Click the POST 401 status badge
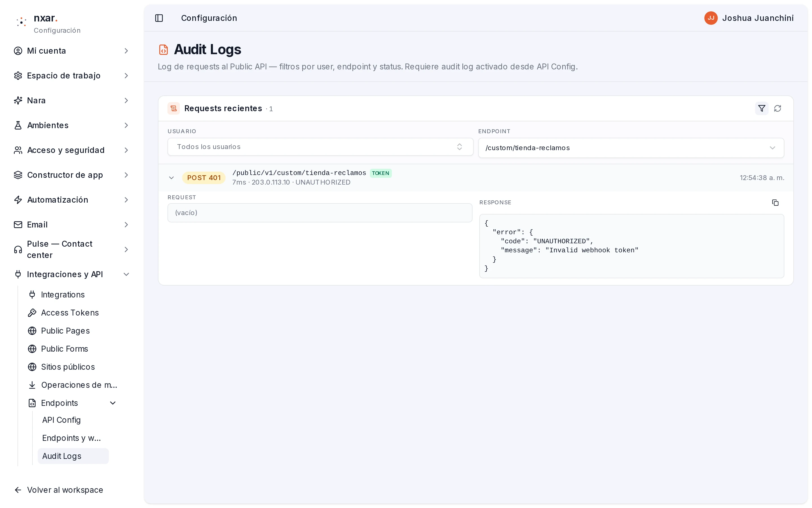This screenshot has height=508, width=812. click(204, 178)
